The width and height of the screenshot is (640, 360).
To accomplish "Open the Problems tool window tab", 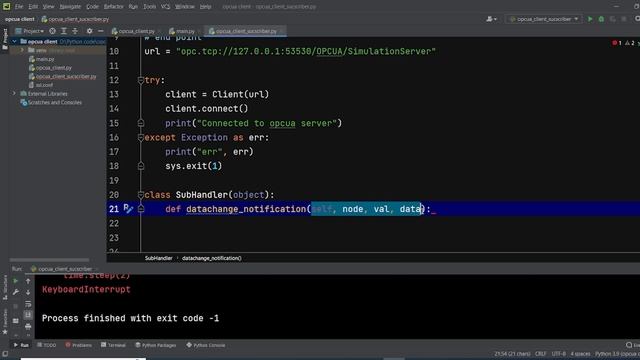I will (x=79, y=345).
